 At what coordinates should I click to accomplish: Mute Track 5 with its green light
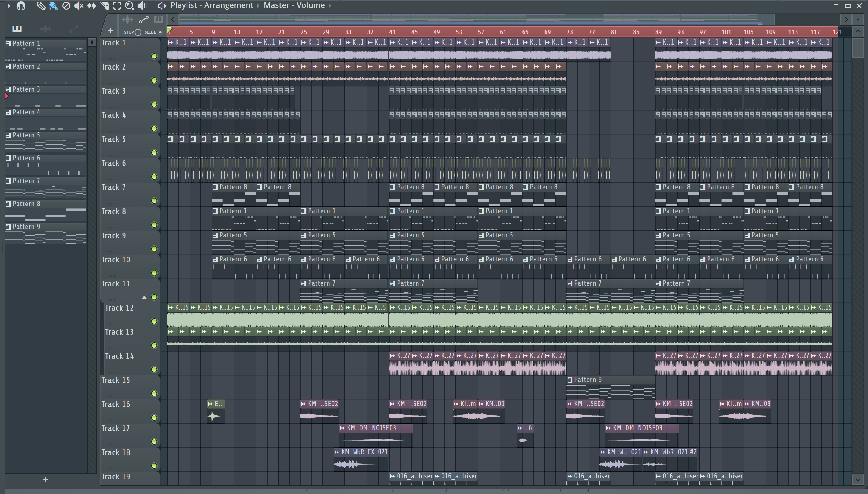tap(154, 153)
